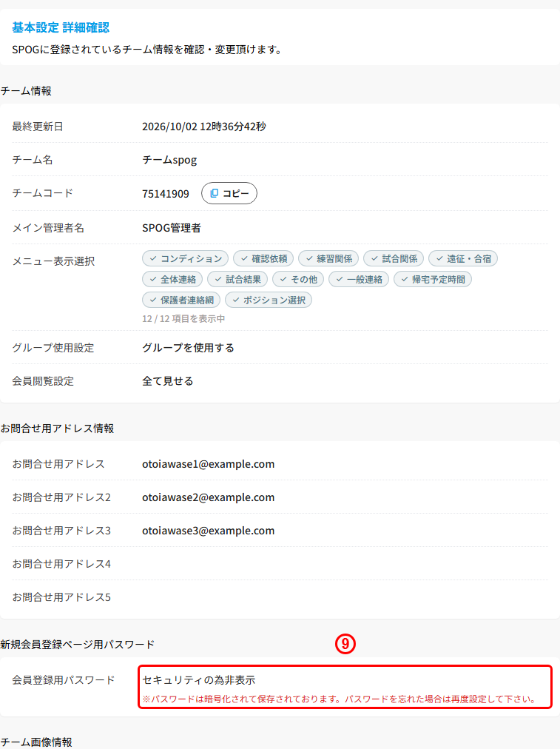This screenshot has width=560, height=749.
Task: Click the チーム画像情報 section heading
Action: point(36,742)
